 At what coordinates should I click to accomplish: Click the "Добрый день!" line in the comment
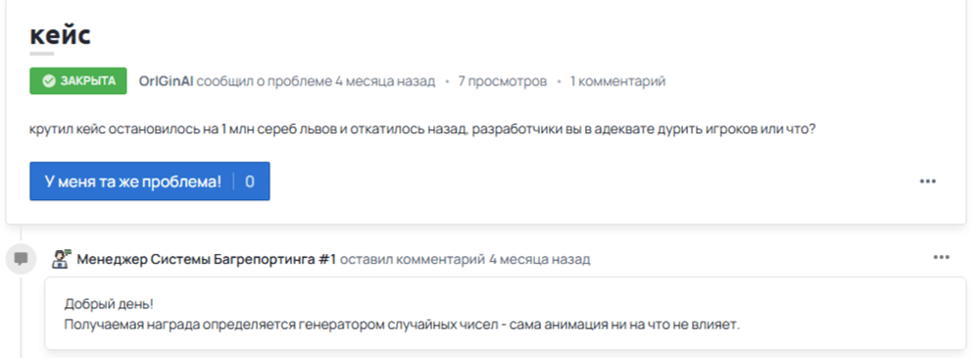coord(109,304)
